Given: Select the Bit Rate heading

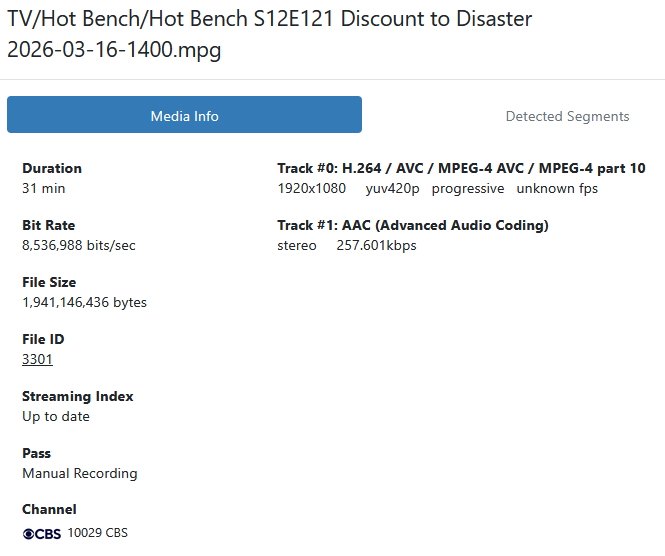Looking at the screenshot, I should point(48,225).
